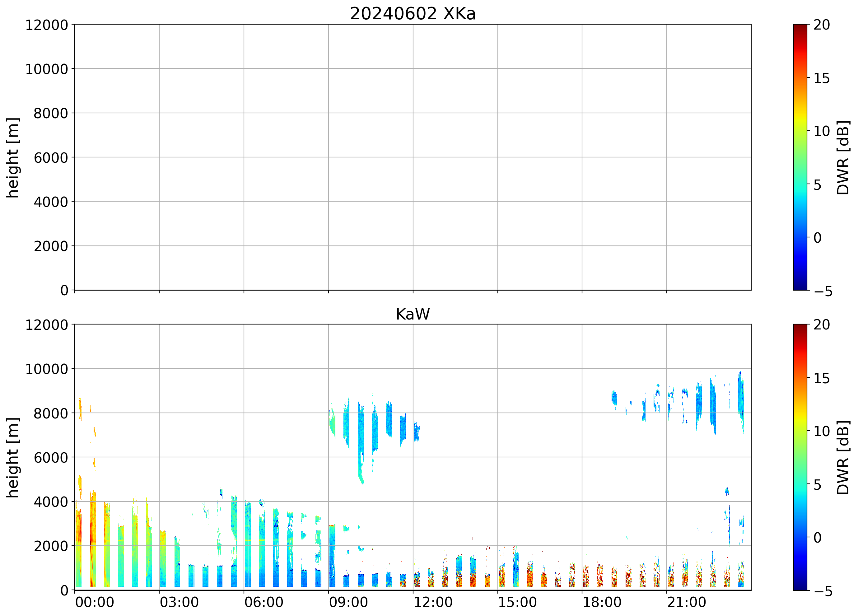
Task: Click the 20 tick on top colorbar
Action: click(x=822, y=25)
